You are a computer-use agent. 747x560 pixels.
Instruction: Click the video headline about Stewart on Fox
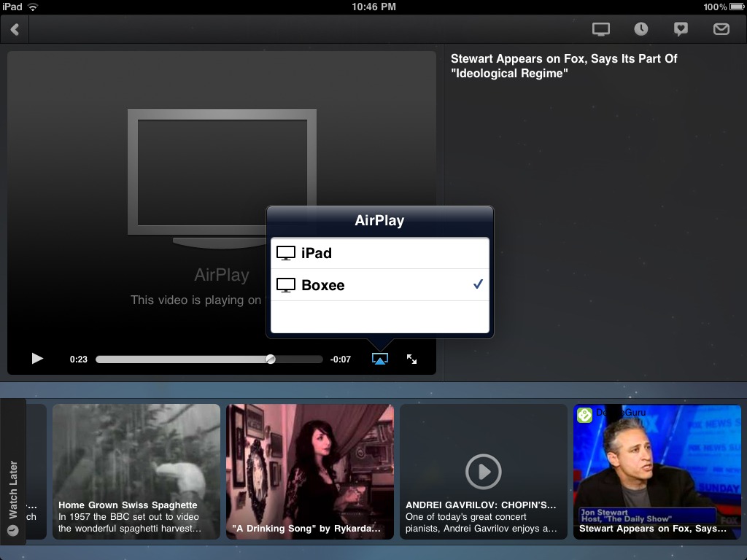[x=564, y=66]
